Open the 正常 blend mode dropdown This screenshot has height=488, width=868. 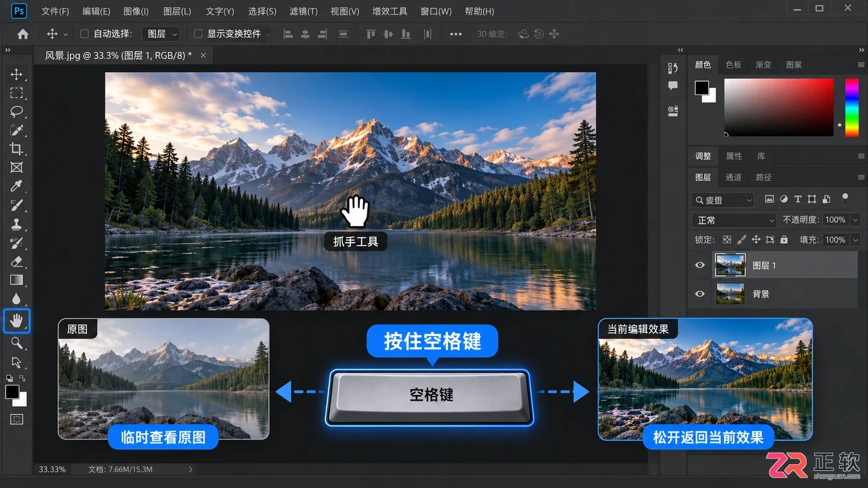[734, 220]
